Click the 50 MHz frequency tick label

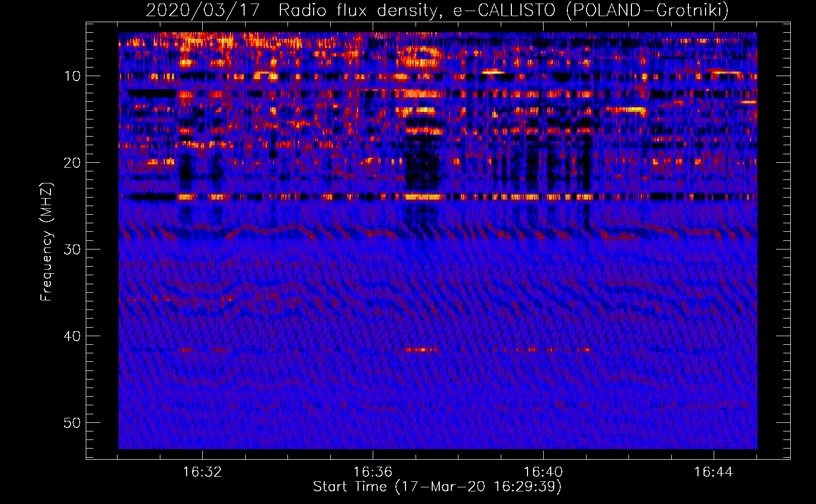[73, 423]
